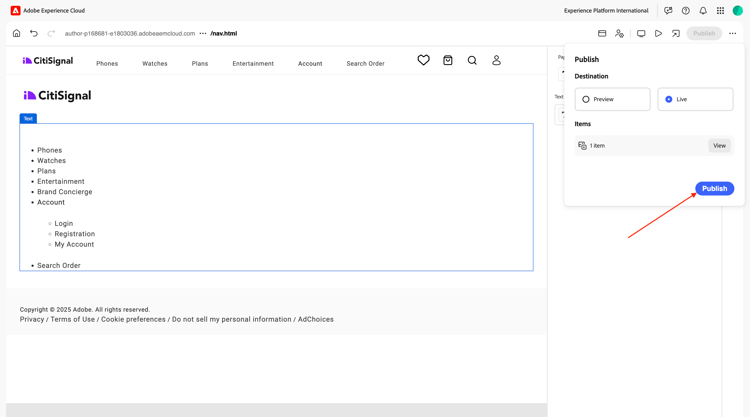Open the Plans nav menu item
This screenshot has width=750, height=417.
[x=200, y=64]
